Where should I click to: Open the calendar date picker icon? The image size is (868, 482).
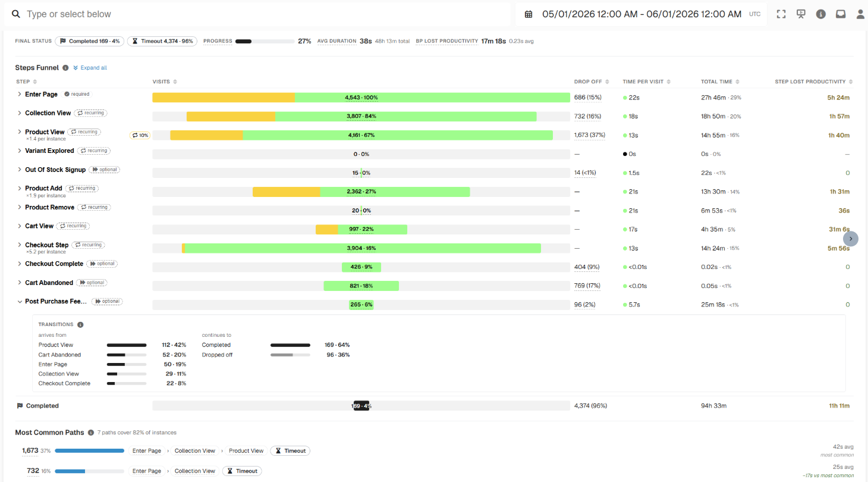tap(529, 14)
